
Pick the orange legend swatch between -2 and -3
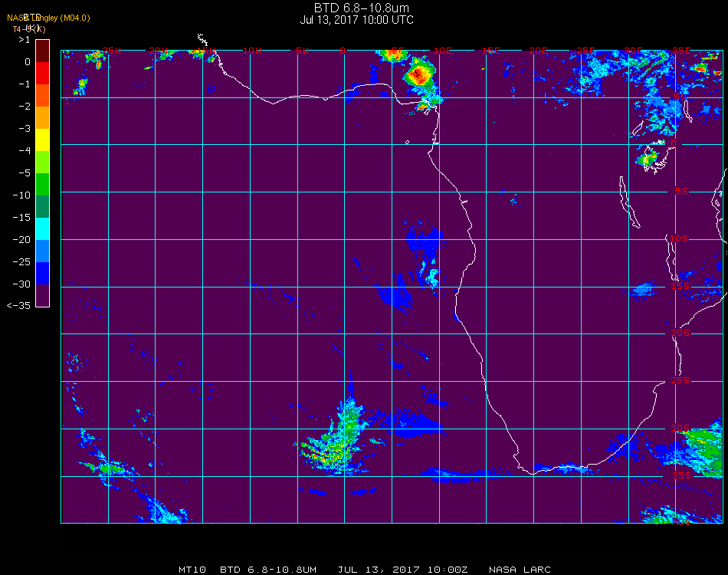(43, 118)
